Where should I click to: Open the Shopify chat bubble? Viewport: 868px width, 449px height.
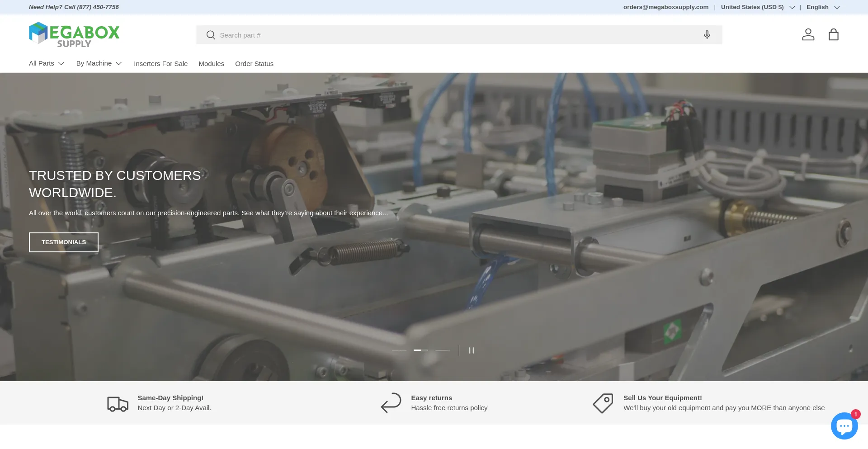pyautogui.click(x=844, y=425)
